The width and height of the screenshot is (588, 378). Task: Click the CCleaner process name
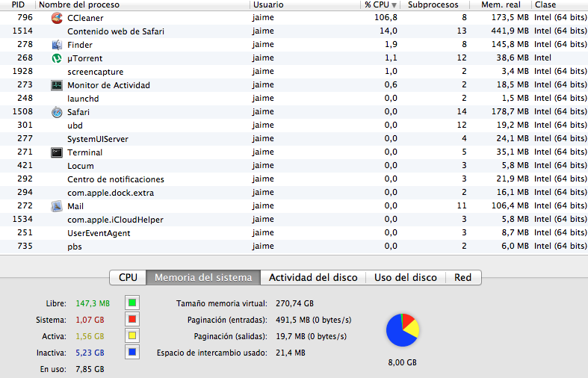85,18
